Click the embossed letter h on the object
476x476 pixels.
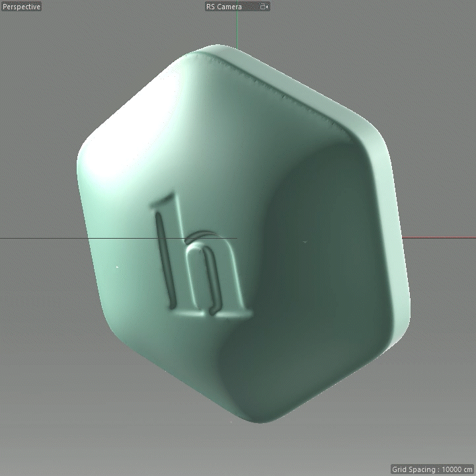tap(201, 256)
